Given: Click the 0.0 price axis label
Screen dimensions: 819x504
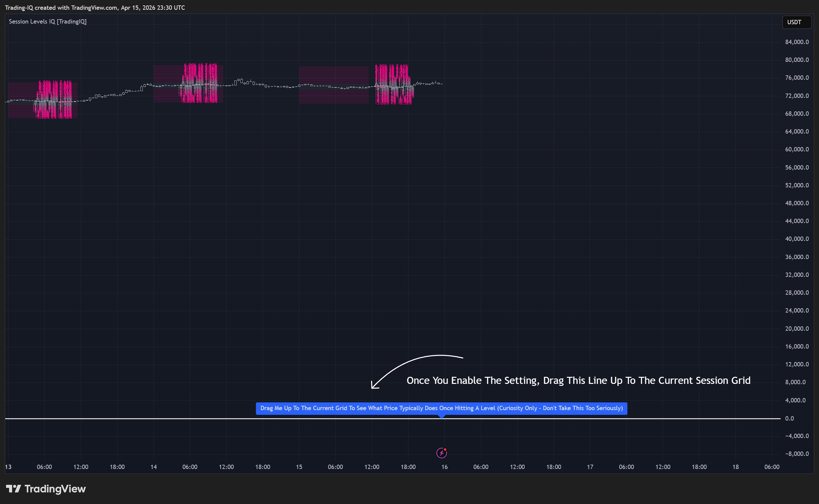Looking at the screenshot, I should point(789,418).
